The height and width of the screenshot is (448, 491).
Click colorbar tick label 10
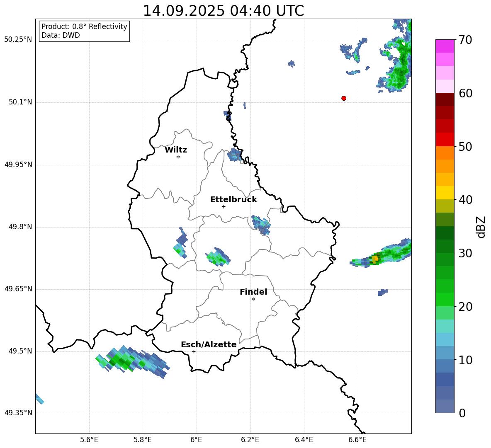pyautogui.click(x=465, y=360)
